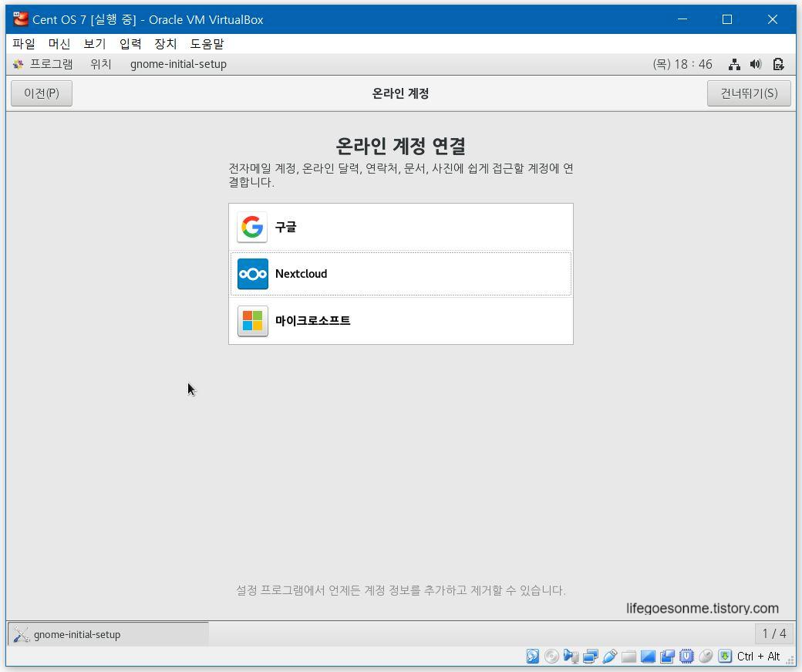Click VirtualBox optical disc status icon

551,656
